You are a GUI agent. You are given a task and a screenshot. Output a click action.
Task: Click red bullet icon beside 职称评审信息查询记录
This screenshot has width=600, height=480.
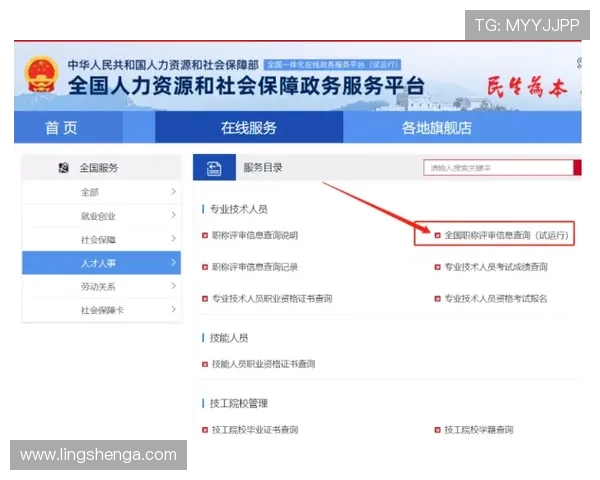pos(205,267)
